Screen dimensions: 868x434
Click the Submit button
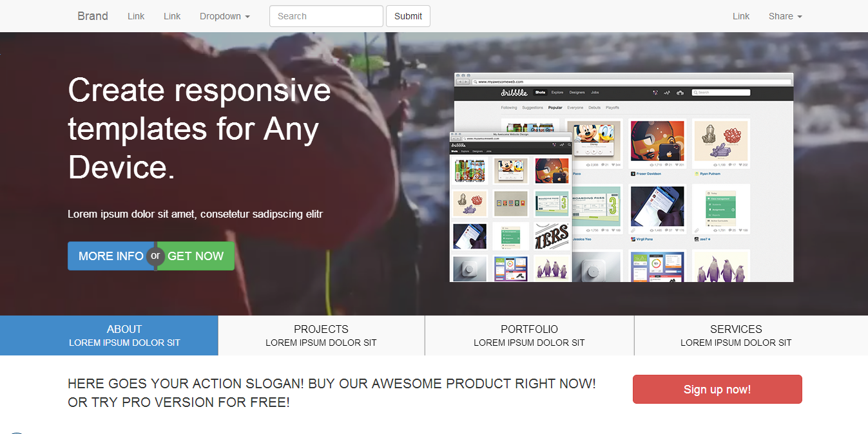click(408, 16)
